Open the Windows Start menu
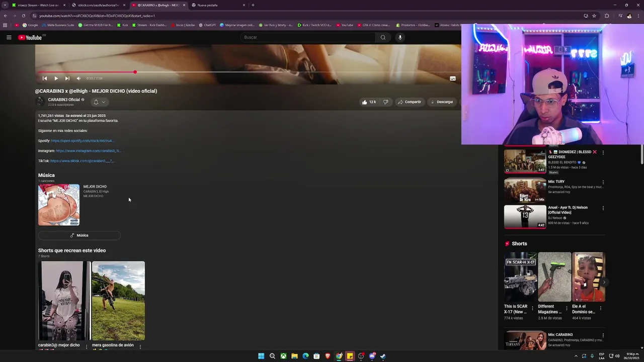Viewport: 644px width, 362px height. 261,356
